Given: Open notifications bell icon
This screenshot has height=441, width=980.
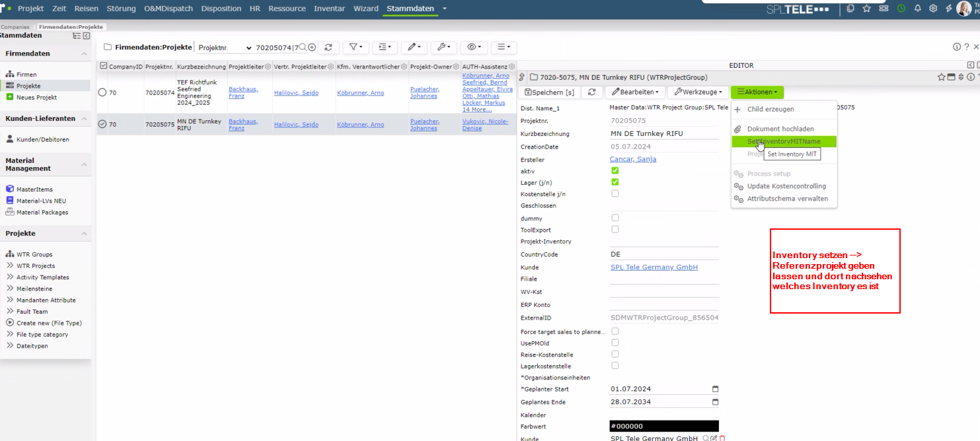Looking at the screenshot, I should click(x=918, y=9).
